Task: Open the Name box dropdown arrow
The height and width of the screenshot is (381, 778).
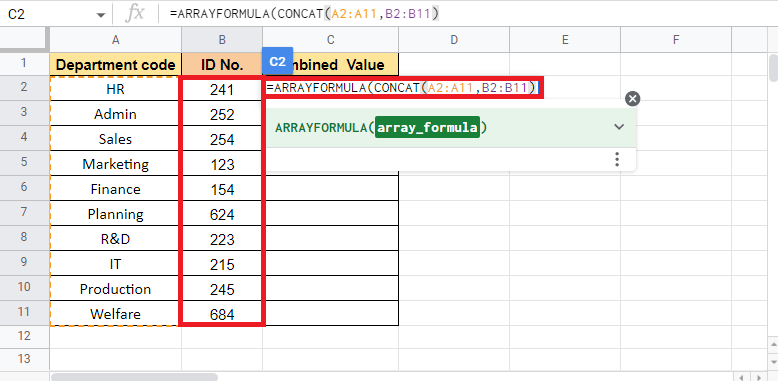Action: [x=101, y=15]
